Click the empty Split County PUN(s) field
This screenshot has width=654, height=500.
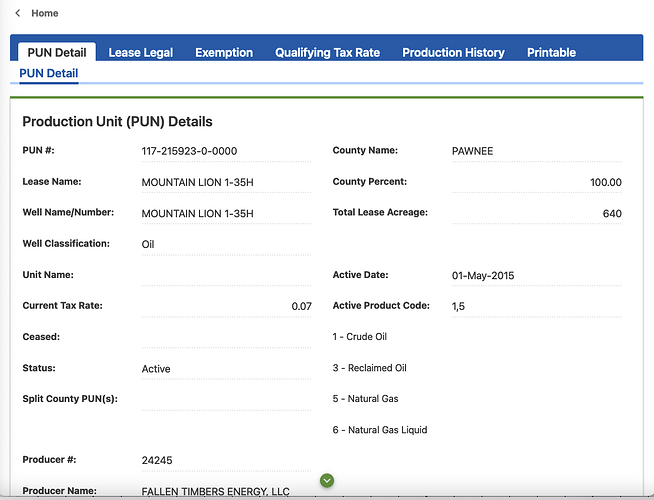pyautogui.click(x=226, y=399)
